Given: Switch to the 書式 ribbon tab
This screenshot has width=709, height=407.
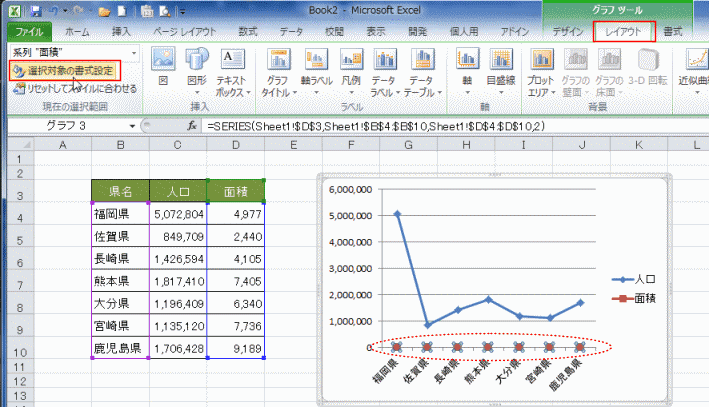Looking at the screenshot, I should (x=686, y=32).
